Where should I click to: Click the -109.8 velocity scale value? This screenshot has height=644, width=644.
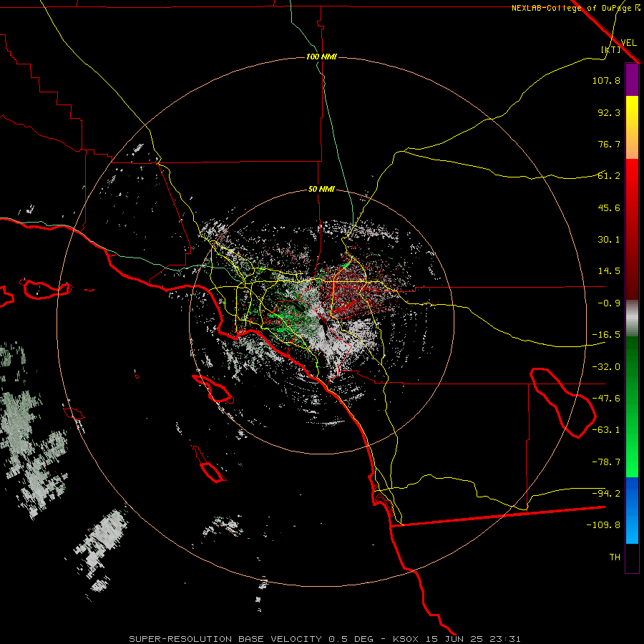[x=603, y=525]
